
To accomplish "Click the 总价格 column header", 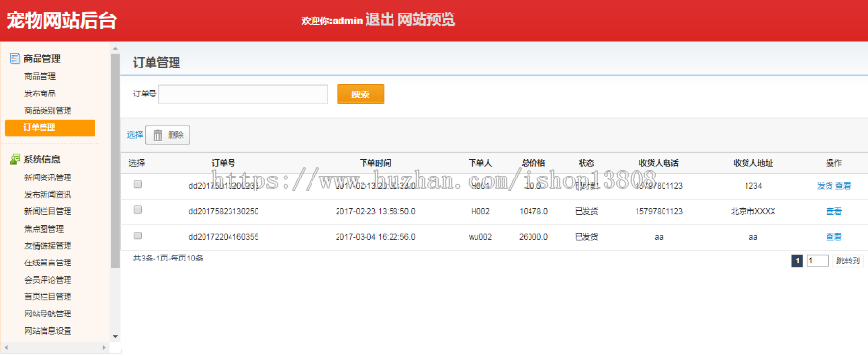I will [x=533, y=163].
